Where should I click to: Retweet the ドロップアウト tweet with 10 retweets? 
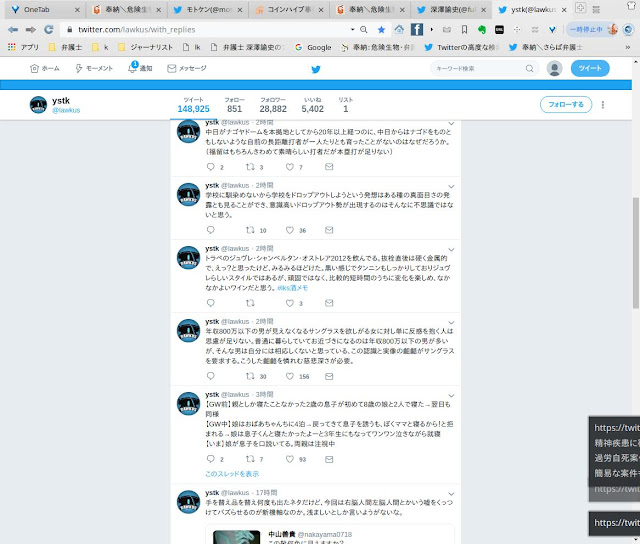(250, 230)
